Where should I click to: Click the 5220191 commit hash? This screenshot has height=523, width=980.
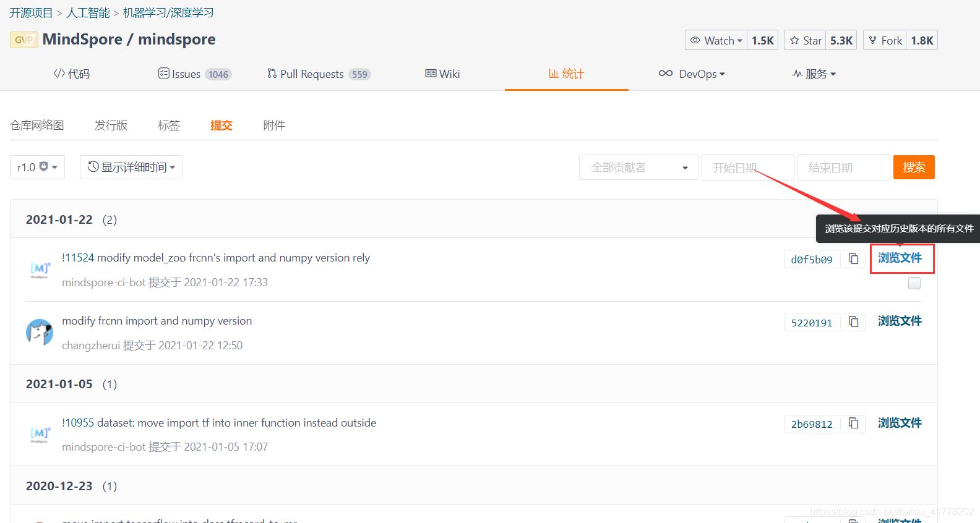[812, 323]
